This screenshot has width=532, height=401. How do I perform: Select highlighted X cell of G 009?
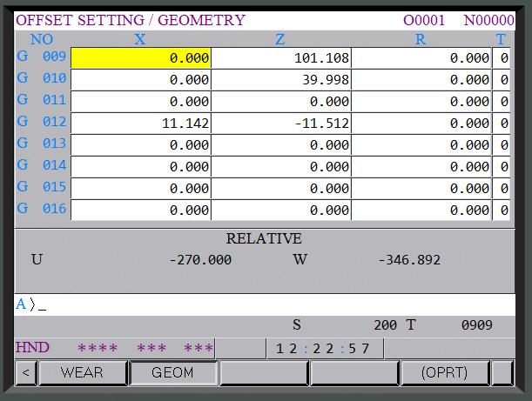click(141, 58)
